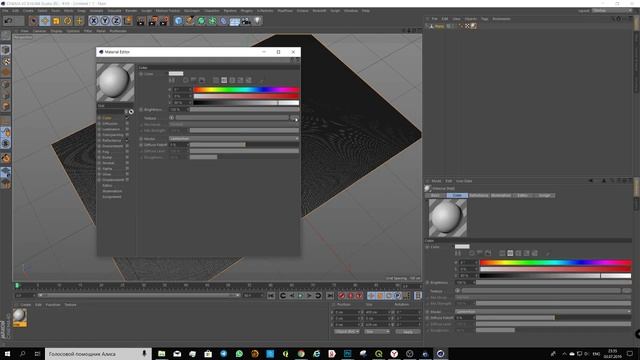
Task: Open the Layout dropdown at top right
Action: pyautogui.click(x=611, y=11)
